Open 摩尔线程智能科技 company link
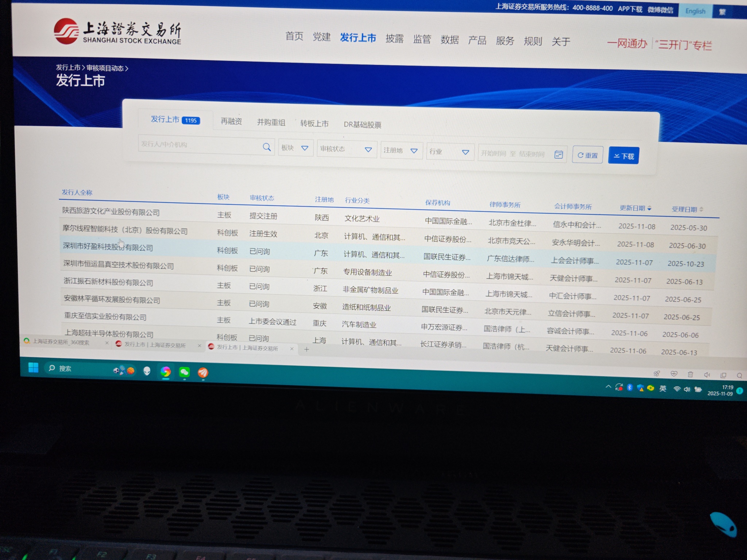This screenshot has width=747, height=560. 125,230
